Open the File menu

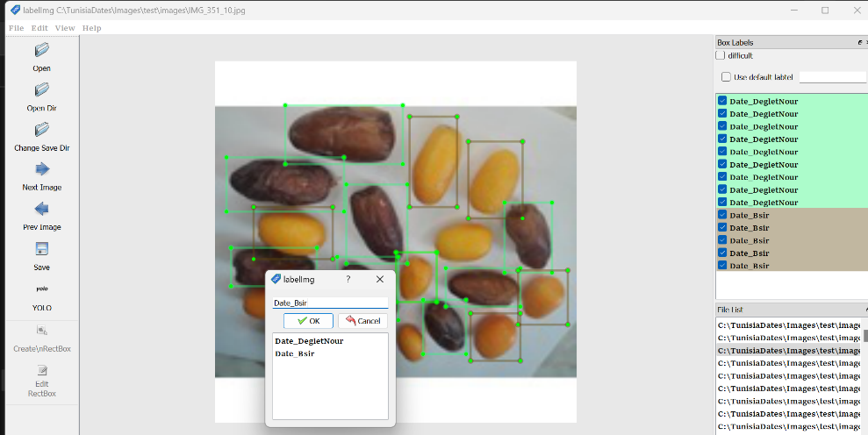(16, 28)
